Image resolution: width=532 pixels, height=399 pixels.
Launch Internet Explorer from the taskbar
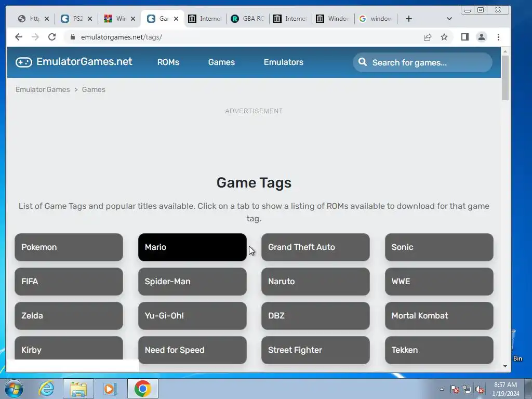[46, 389]
